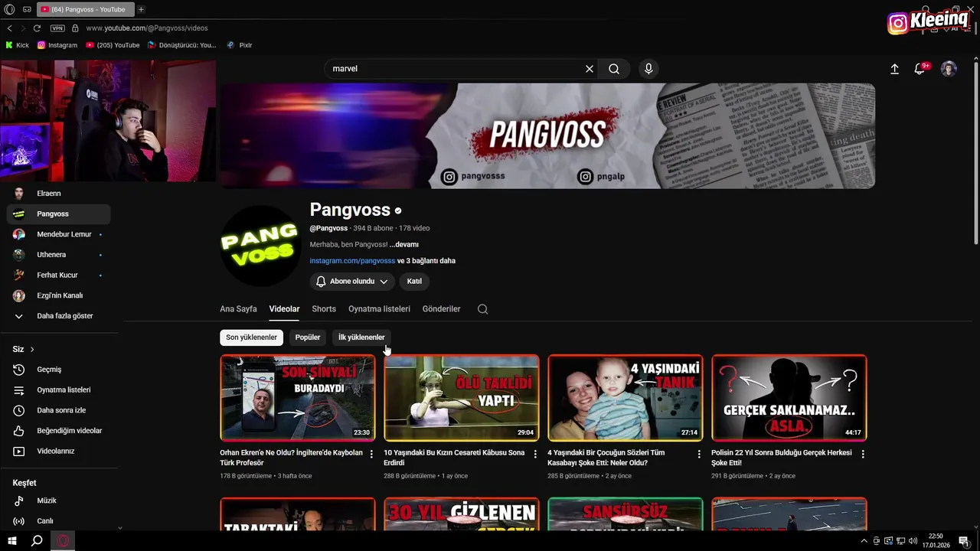This screenshot has height=551, width=980.
Task: Select the İlk yüklenenler filter chip
Action: coord(361,337)
